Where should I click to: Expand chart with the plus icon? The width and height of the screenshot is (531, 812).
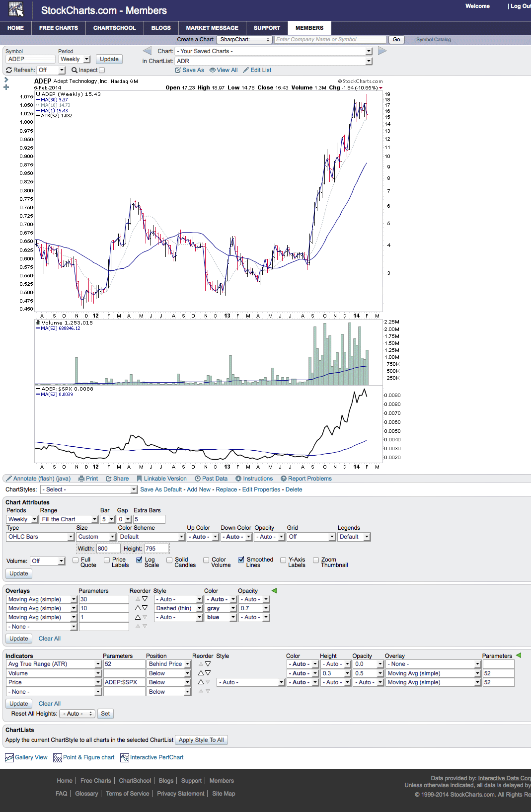6,87
